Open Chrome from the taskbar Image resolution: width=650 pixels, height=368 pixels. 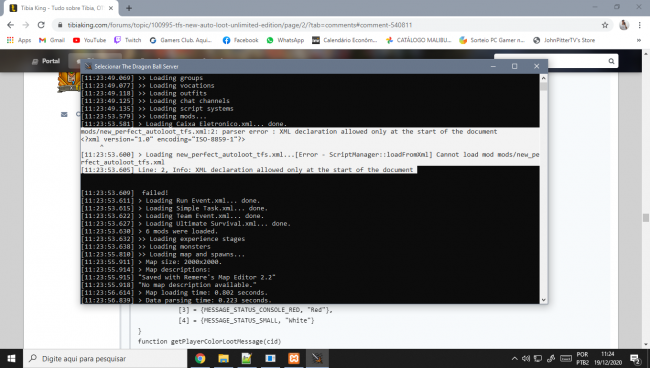click(200, 358)
